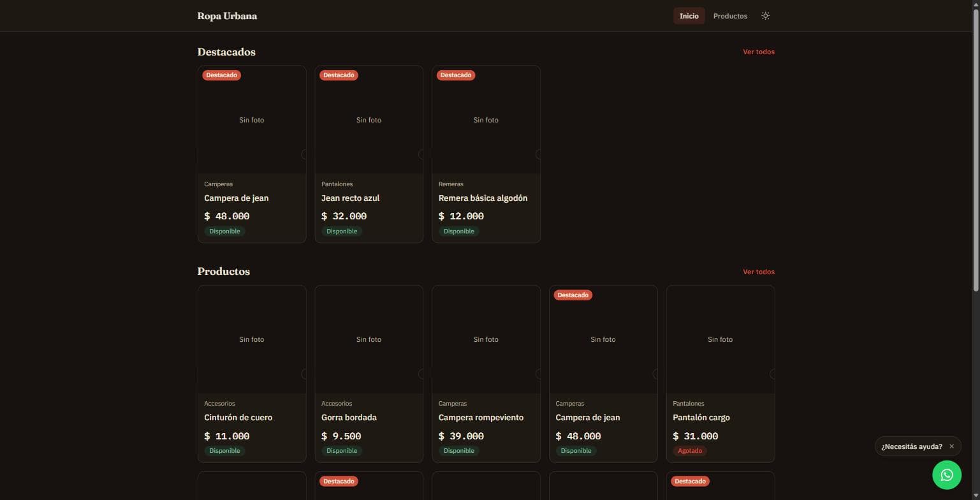Click the Disponible badge under Remera básica algodón
The width and height of the screenshot is (980, 500).
[459, 232]
